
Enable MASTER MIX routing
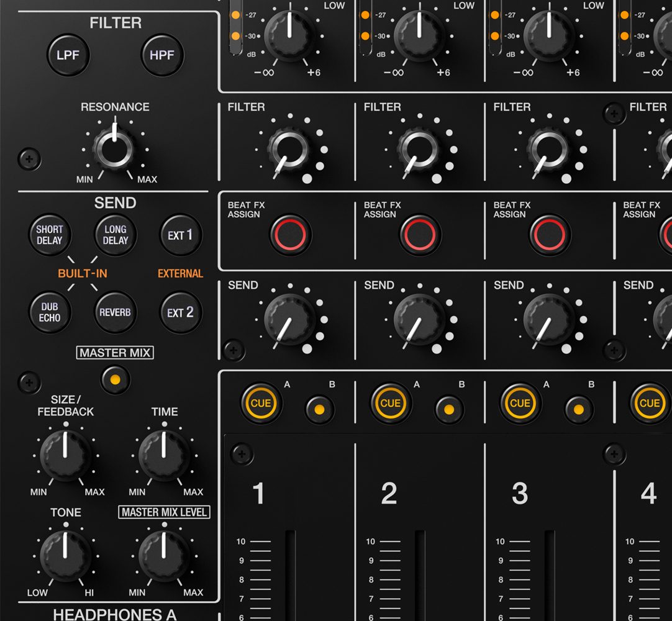pos(115,381)
